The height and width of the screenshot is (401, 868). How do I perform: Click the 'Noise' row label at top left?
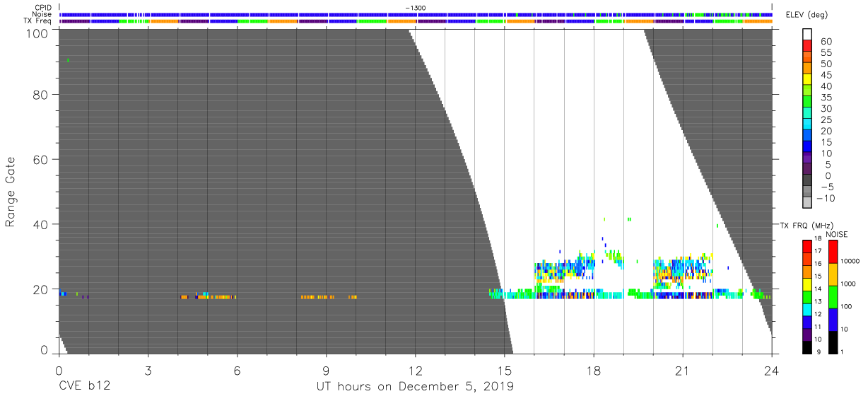coord(42,14)
